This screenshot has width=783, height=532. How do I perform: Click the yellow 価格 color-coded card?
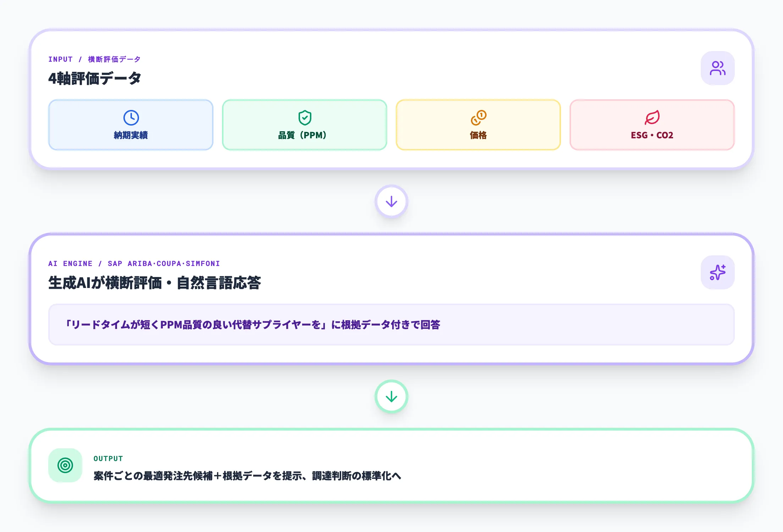pyautogui.click(x=478, y=125)
